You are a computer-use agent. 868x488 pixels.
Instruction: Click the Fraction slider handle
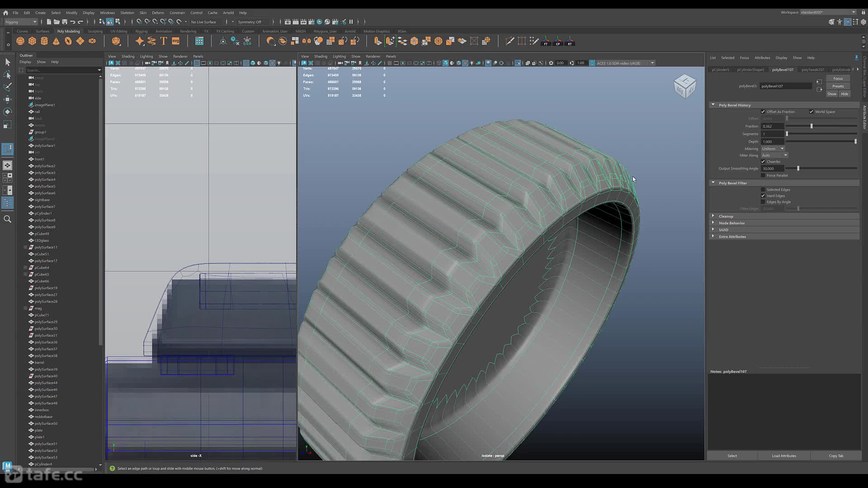(x=811, y=126)
